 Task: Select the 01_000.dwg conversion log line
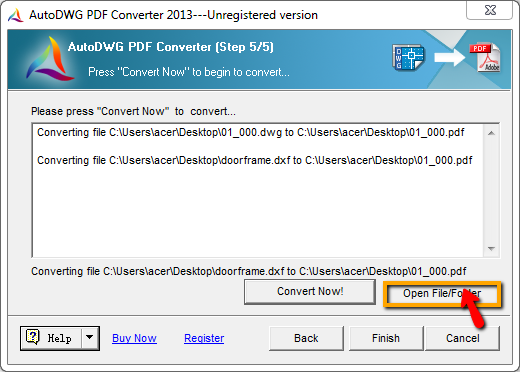(x=250, y=133)
